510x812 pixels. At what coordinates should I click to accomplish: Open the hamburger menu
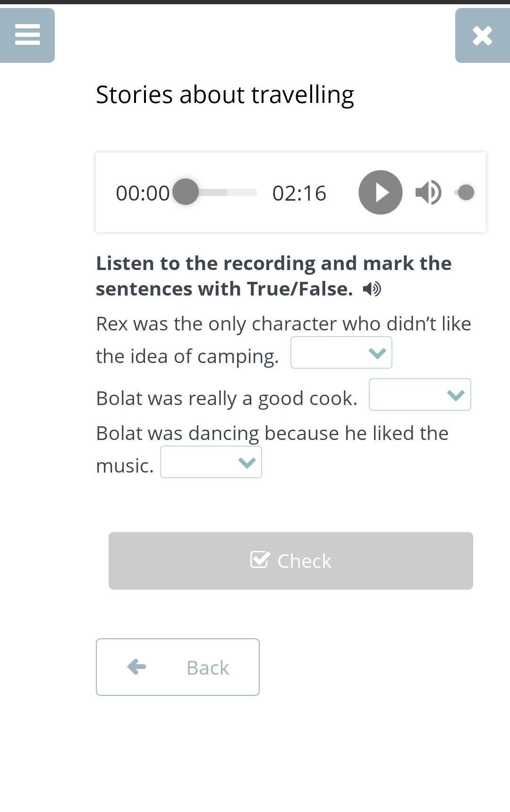27,35
